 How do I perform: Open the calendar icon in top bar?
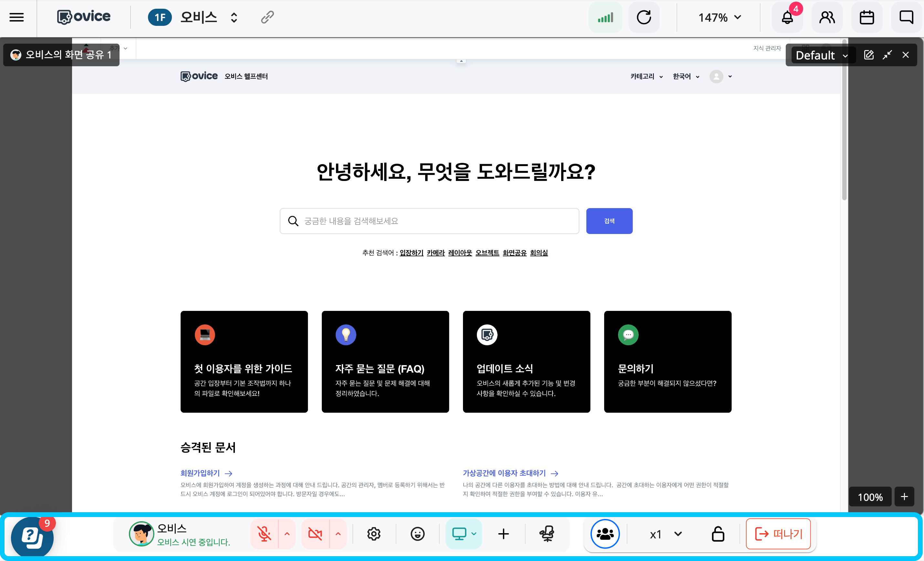(x=866, y=17)
